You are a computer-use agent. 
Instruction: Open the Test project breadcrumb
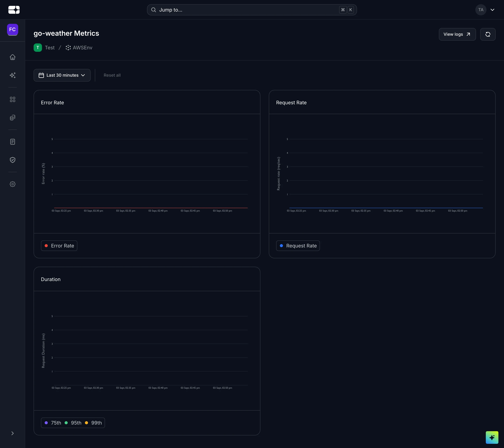[x=50, y=48]
